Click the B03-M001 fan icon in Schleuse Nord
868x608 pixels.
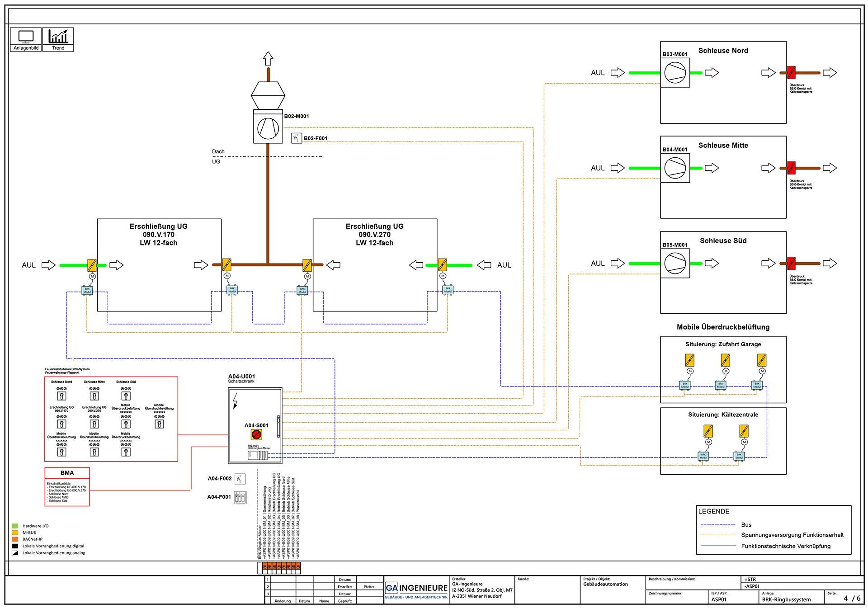point(675,72)
